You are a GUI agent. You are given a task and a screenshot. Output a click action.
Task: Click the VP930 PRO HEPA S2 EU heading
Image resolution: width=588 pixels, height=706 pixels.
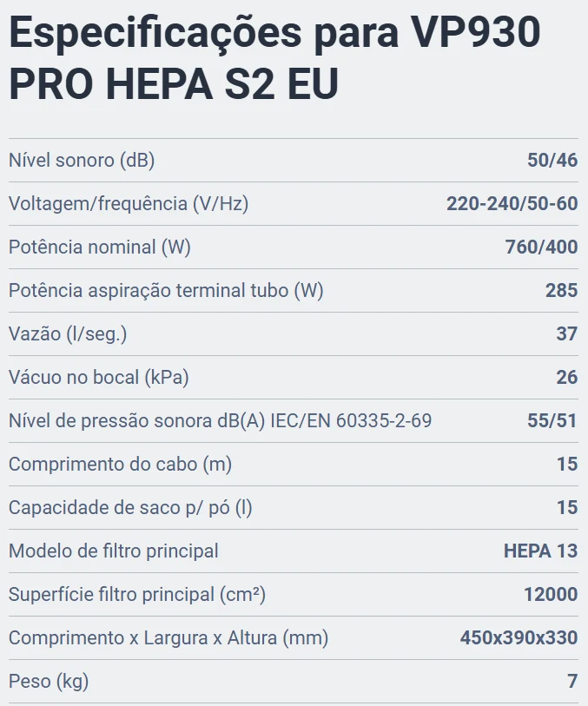pos(274,57)
